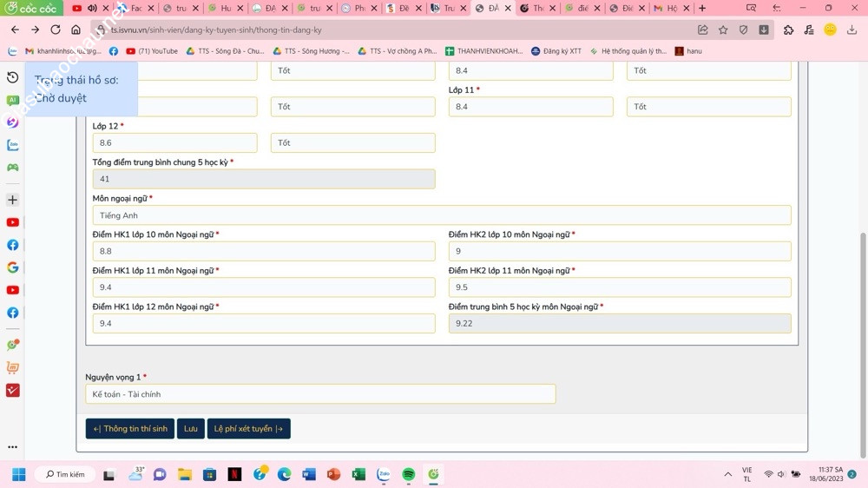868x488 pixels.
Task: Open the game controller sidebar icon
Action: pyautogui.click(x=12, y=168)
